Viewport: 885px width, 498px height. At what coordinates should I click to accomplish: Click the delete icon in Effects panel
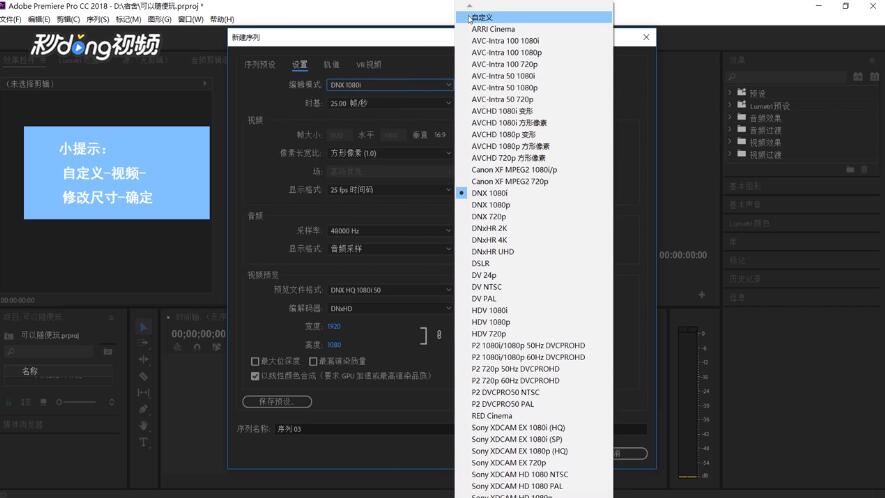pos(864,169)
